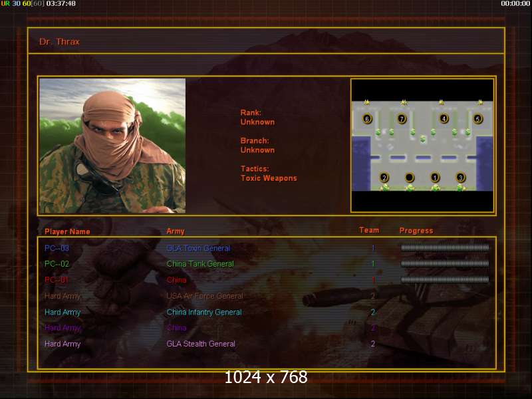Viewport: 532px width, 399px height.
Task: Select start position 7 marker on the map
Action: tap(402, 119)
